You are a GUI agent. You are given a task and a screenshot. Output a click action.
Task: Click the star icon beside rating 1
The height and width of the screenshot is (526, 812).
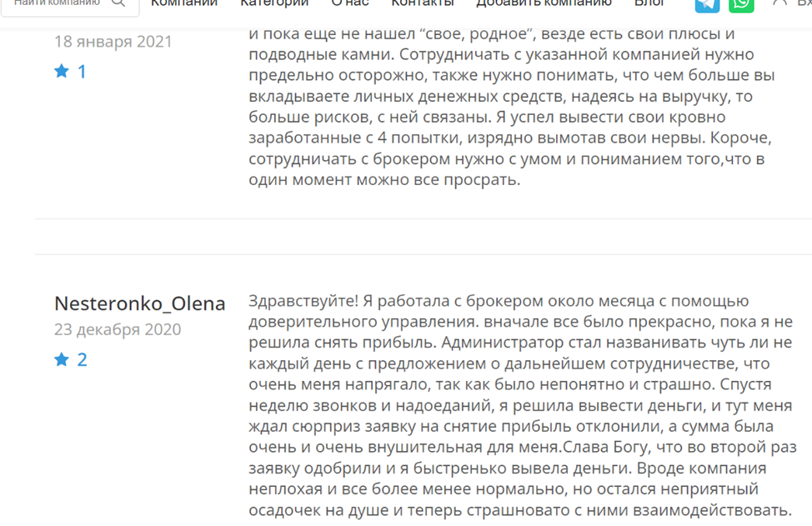click(x=62, y=71)
